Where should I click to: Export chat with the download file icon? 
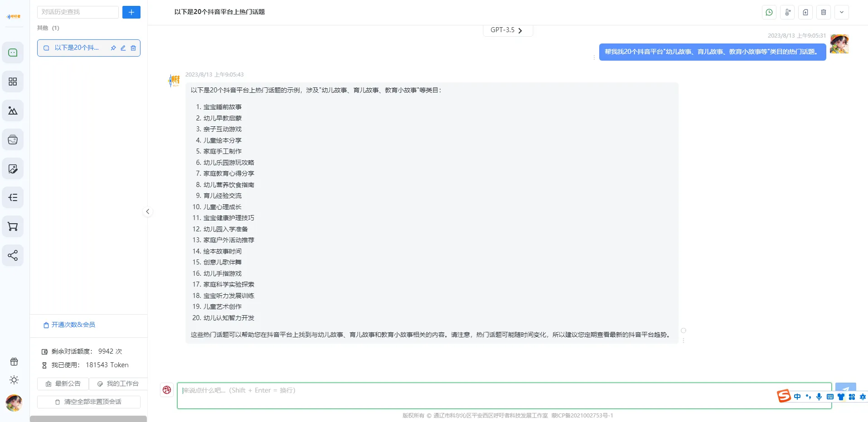pos(805,12)
